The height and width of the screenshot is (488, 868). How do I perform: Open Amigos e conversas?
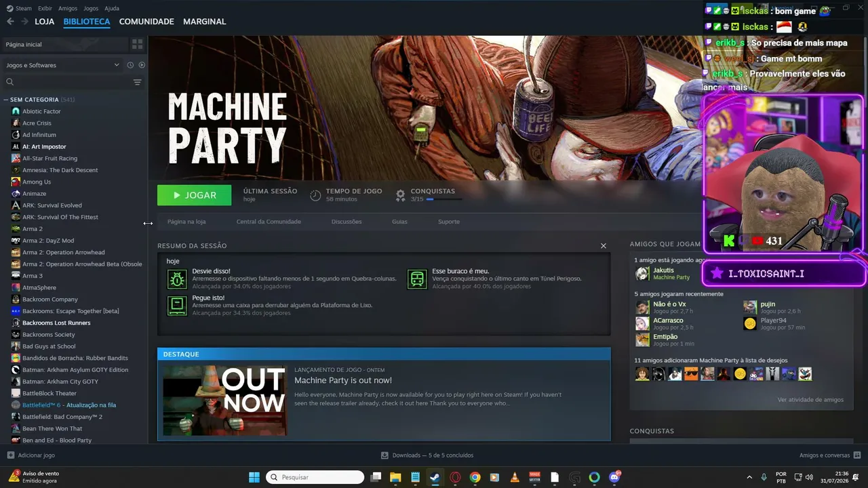coord(830,455)
